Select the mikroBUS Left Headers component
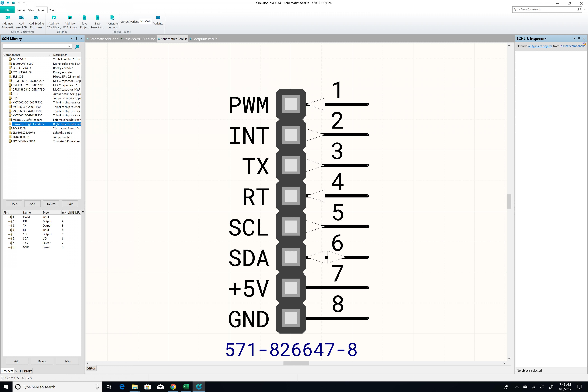 42,120
